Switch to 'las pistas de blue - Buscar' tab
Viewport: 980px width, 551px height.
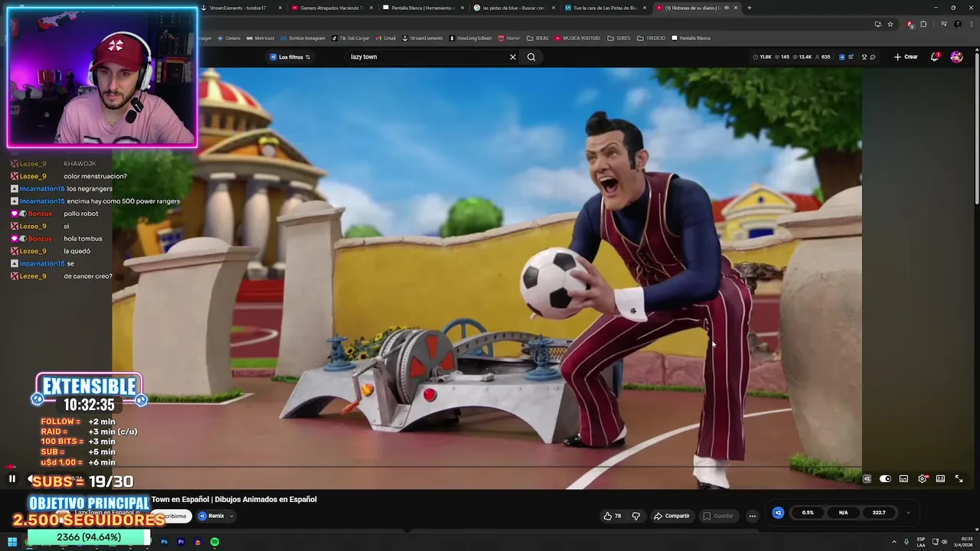click(513, 8)
